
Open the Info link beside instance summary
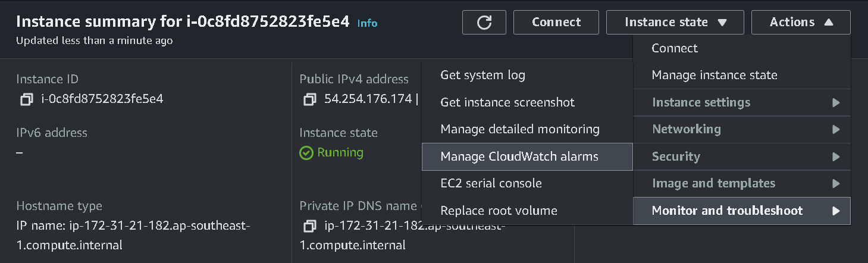click(367, 23)
